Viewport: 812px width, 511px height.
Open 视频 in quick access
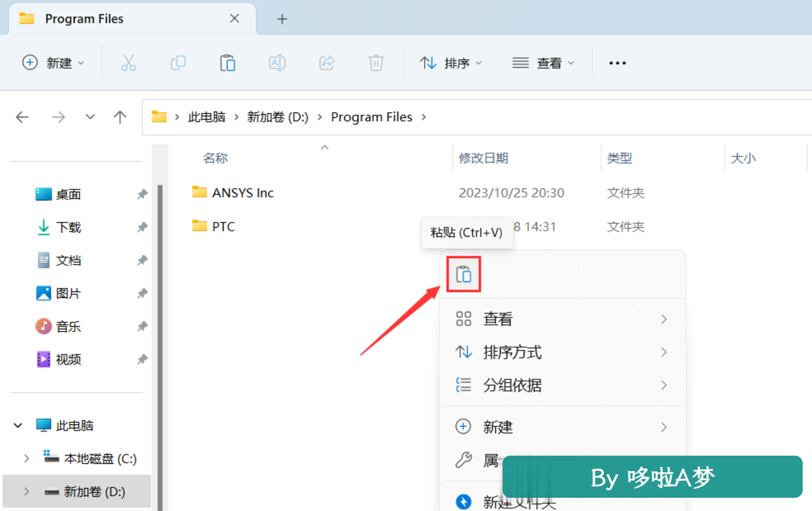(68, 360)
